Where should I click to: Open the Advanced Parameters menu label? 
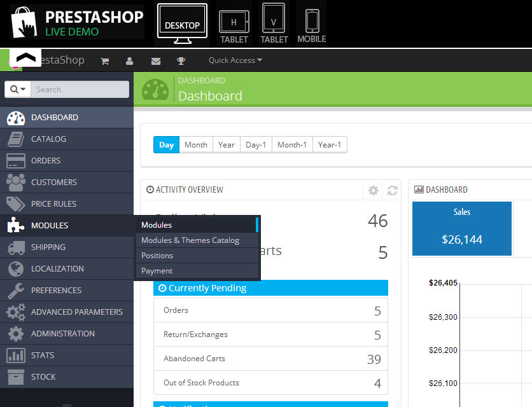pyautogui.click(x=77, y=312)
